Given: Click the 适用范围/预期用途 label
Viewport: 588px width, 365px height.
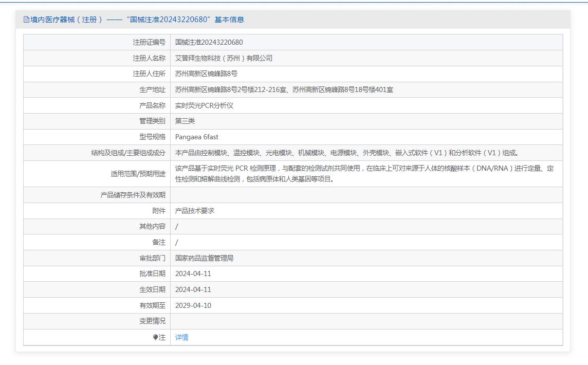Looking at the screenshot, I should pos(138,174).
